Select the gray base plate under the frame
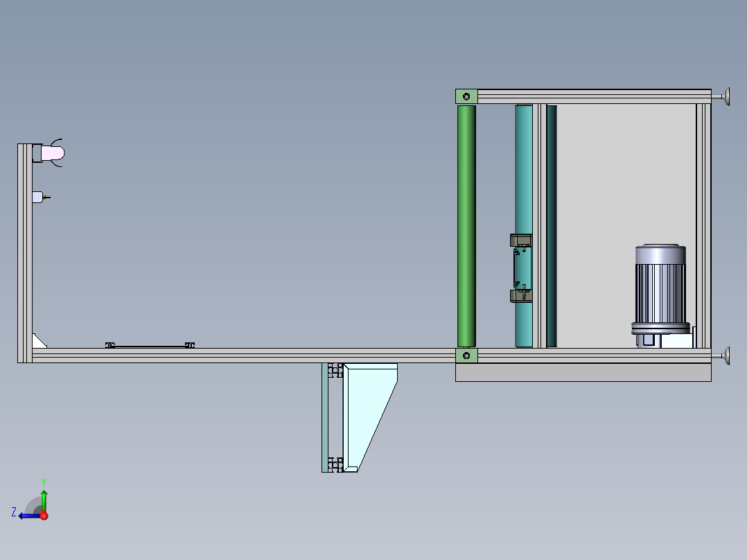Screen dimensions: 747x560 583,372
